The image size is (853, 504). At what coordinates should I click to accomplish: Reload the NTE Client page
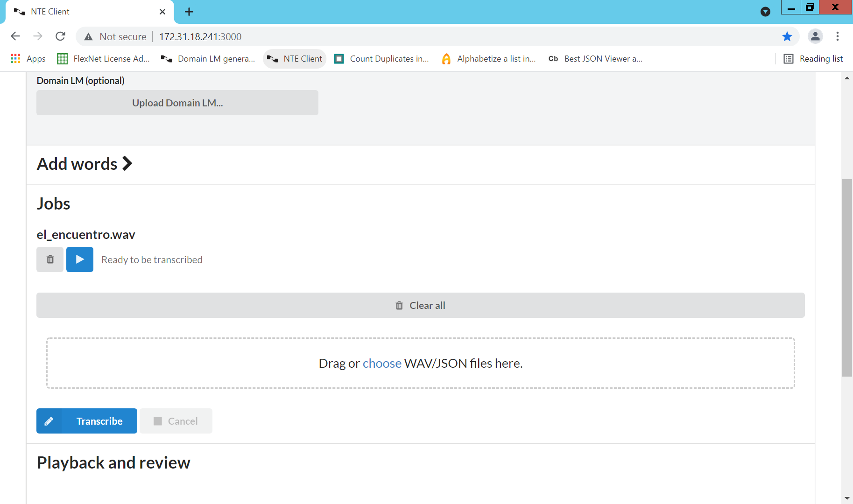60,36
